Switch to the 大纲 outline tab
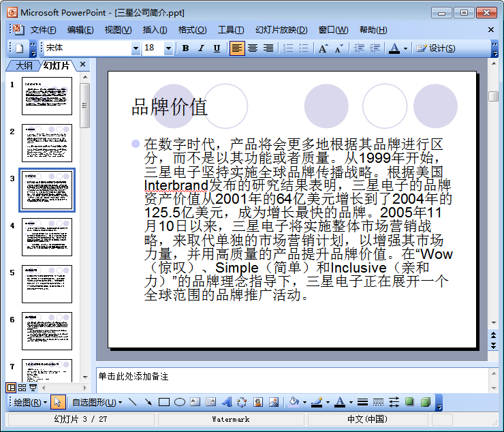 [x=24, y=65]
